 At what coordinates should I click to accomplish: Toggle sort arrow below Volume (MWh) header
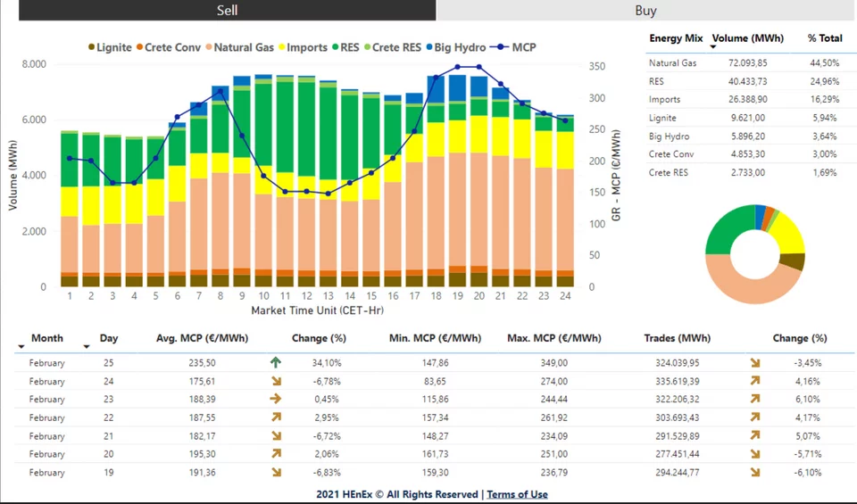[712, 45]
